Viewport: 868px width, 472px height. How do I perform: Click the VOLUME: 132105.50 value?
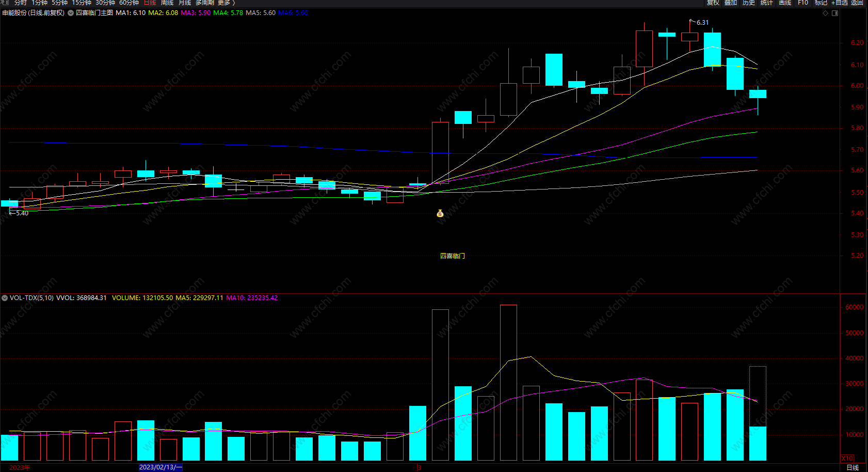pos(142,298)
